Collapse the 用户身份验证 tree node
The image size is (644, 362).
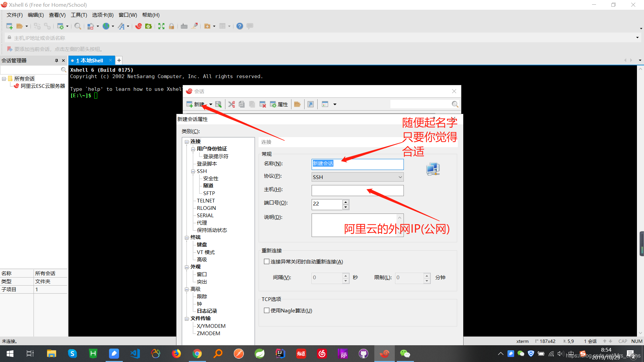point(193,149)
